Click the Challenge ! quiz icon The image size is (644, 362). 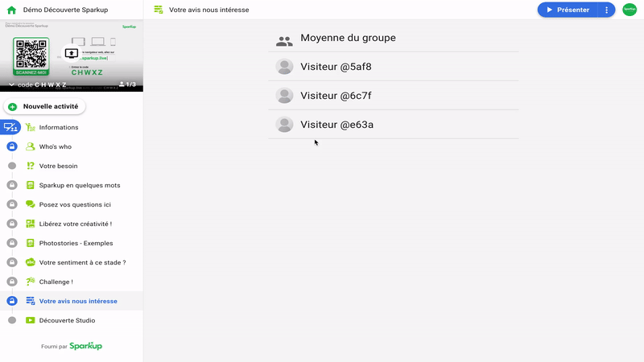tap(30, 282)
